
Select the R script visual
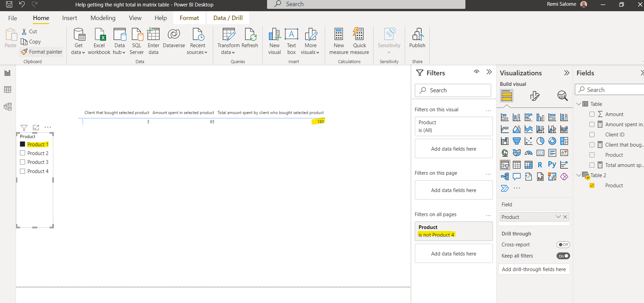(x=540, y=165)
